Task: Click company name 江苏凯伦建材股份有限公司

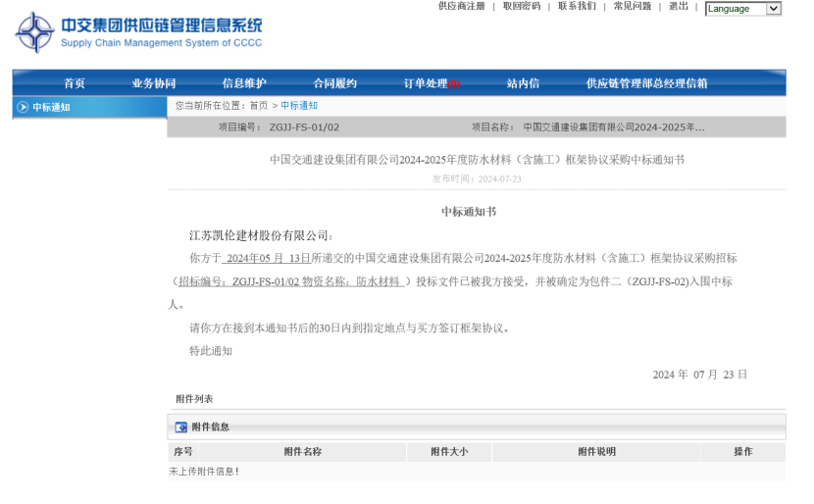Action: [x=261, y=235]
